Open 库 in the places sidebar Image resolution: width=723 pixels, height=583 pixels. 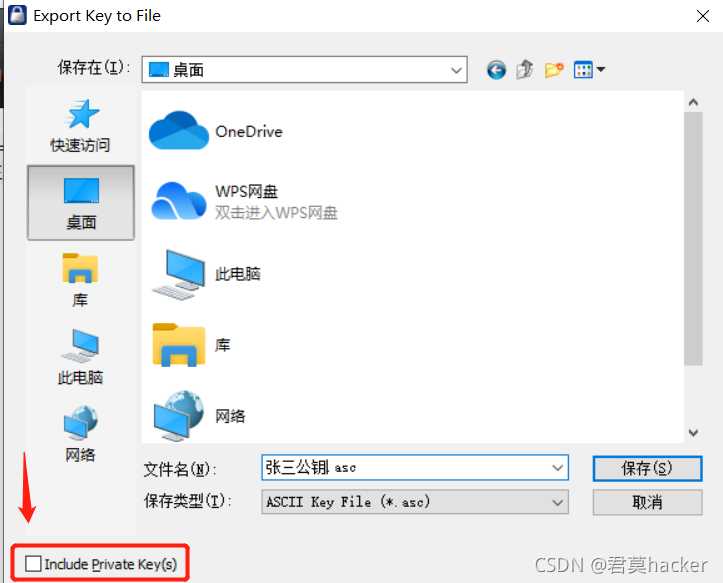[80, 280]
